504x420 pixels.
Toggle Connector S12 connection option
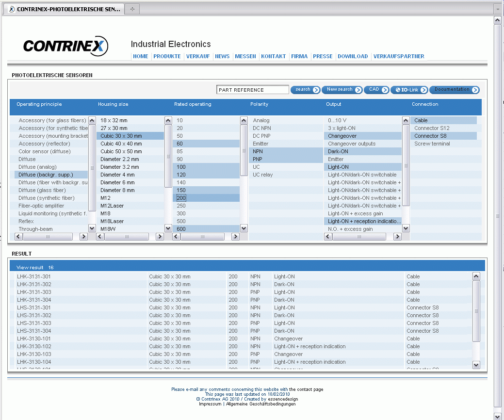(x=432, y=128)
